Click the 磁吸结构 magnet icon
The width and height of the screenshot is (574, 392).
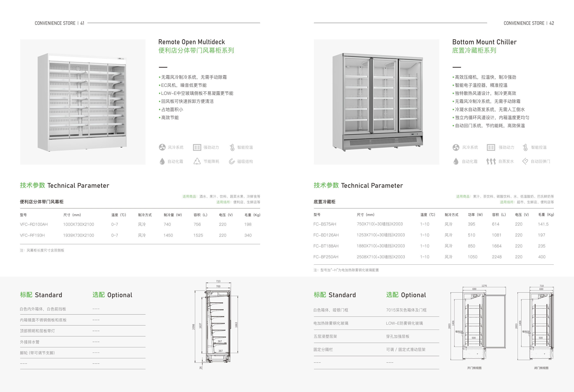click(x=232, y=162)
